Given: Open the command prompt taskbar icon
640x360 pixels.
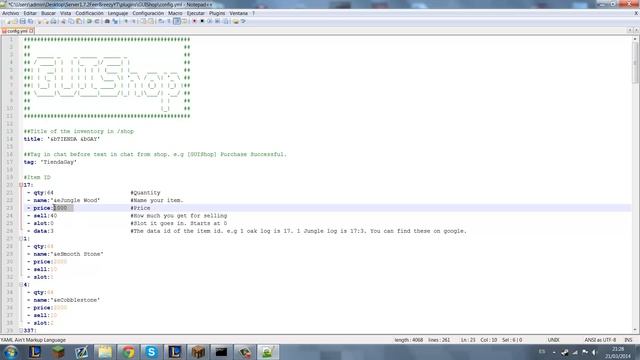Looking at the screenshot, I should click(x=221, y=352).
